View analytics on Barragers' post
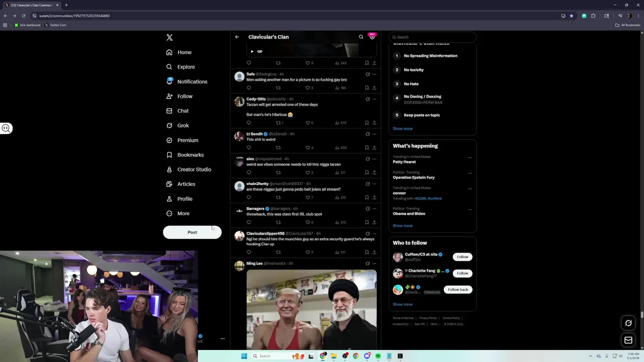 click(341, 222)
